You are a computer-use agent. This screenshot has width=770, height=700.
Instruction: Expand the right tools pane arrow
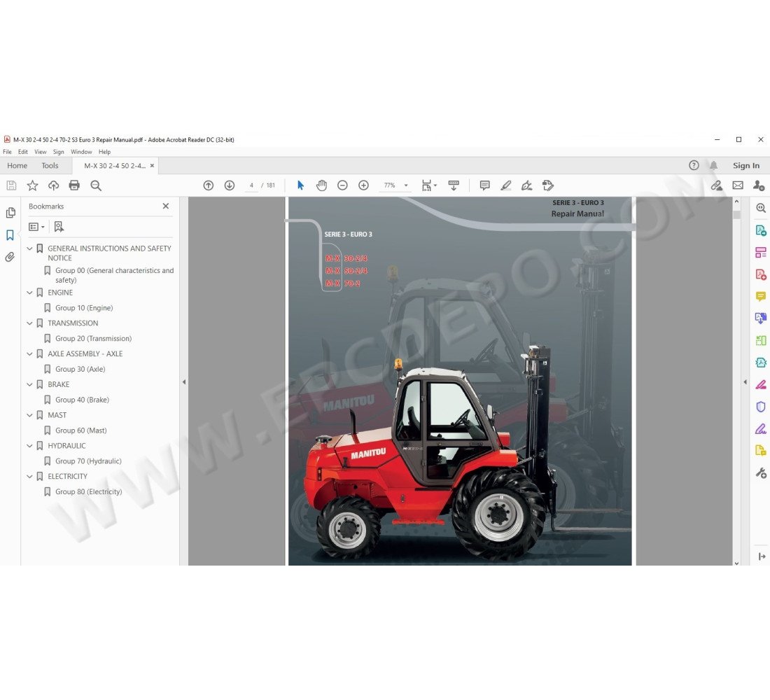tap(745, 381)
